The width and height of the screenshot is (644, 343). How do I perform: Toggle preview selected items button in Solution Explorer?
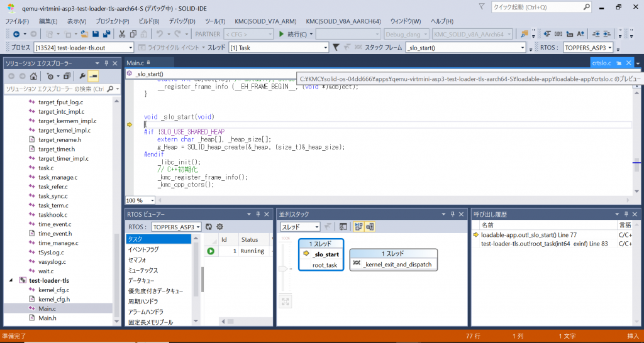pyautogui.click(x=92, y=76)
